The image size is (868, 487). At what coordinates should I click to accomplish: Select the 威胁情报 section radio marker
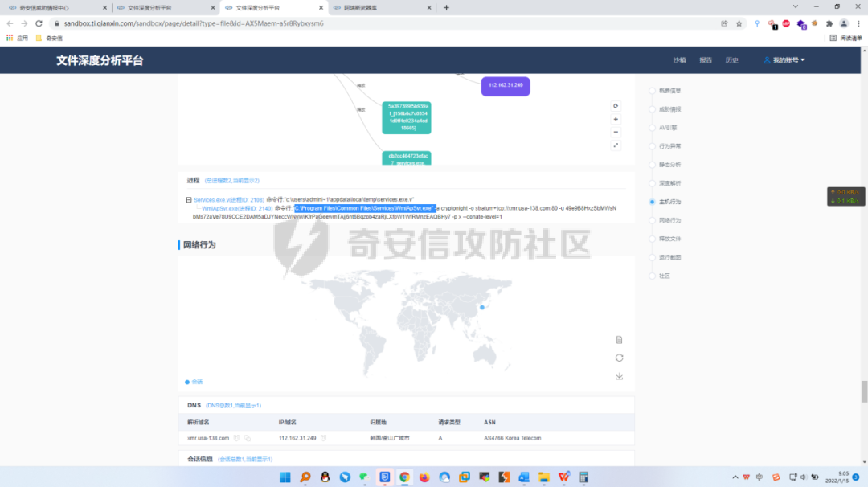coord(652,108)
